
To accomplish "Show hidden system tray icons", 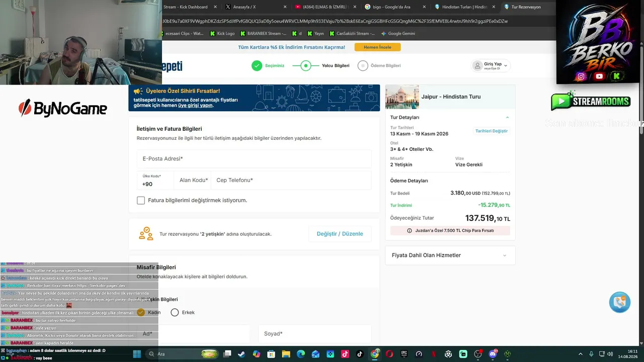I will (580, 354).
